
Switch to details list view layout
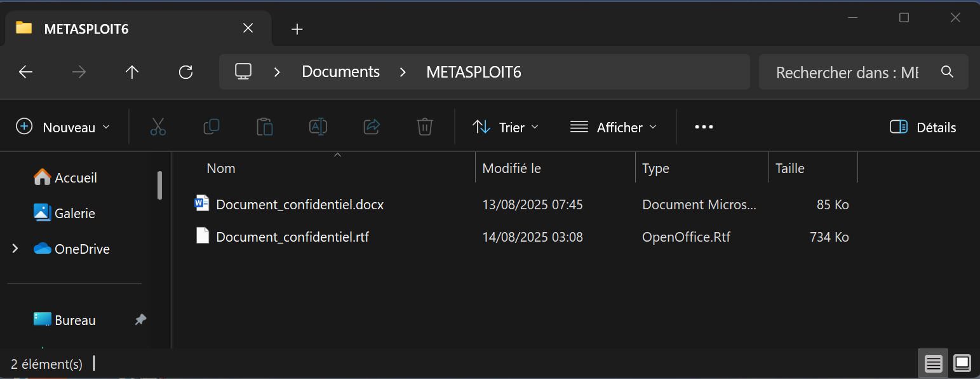[x=933, y=364]
